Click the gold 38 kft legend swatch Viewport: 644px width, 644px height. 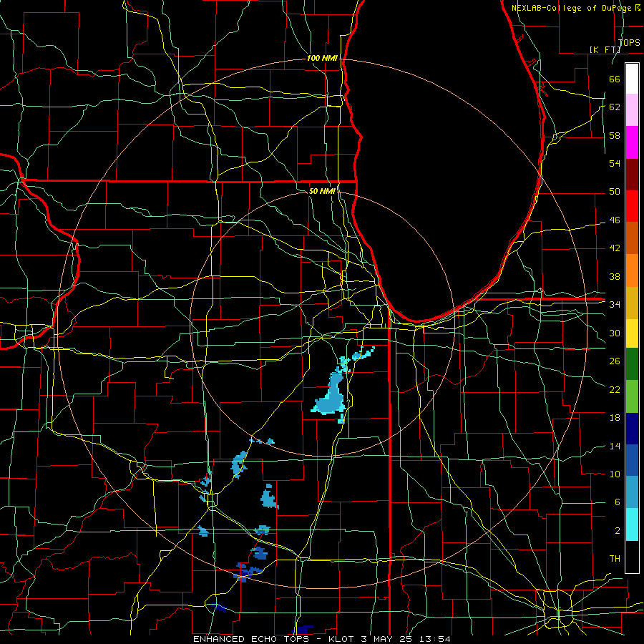tap(632, 302)
